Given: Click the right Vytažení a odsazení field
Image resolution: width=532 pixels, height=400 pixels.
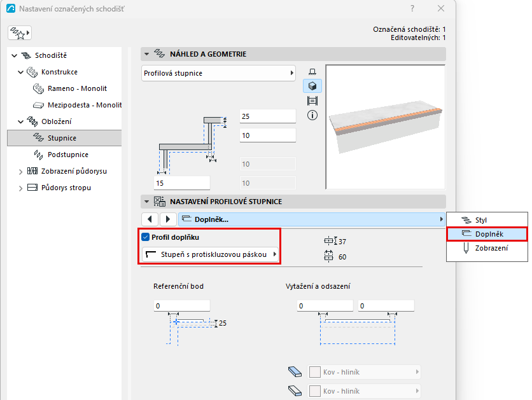Looking at the screenshot, I should point(386,306).
